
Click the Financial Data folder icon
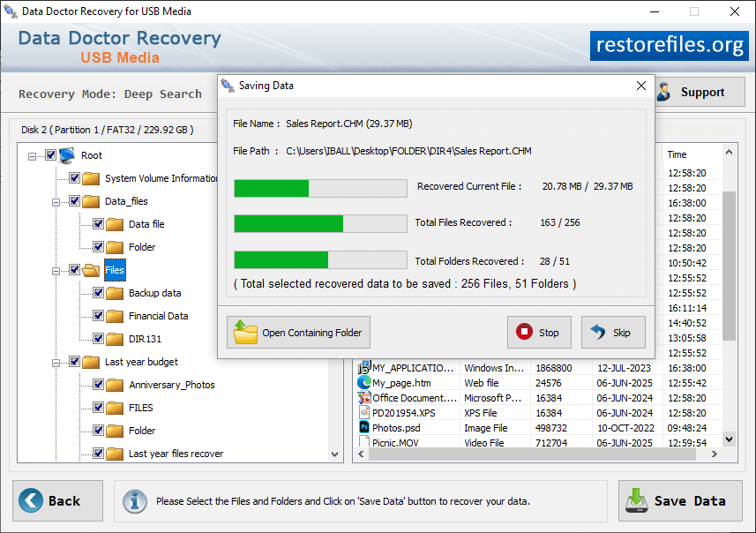[x=115, y=316]
